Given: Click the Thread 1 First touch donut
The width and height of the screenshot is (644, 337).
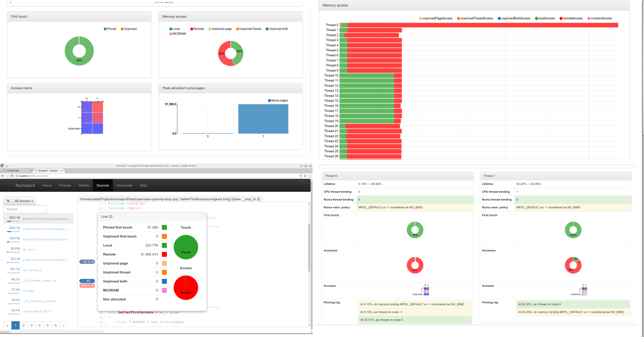Looking at the screenshot, I should tap(573, 229).
